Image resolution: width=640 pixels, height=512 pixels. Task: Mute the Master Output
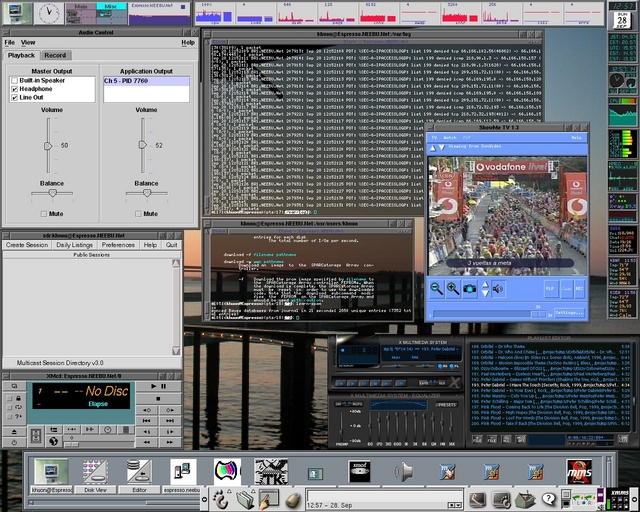44,214
